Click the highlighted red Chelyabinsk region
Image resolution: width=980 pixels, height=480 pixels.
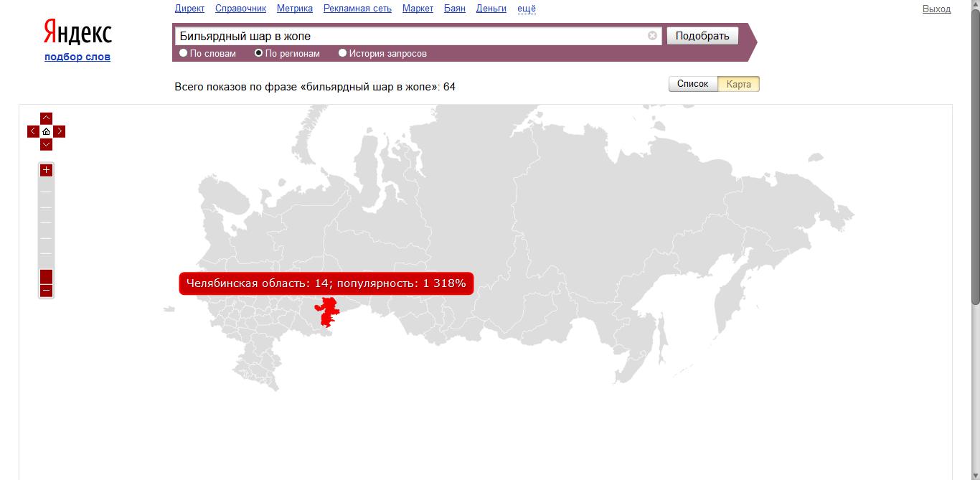click(329, 312)
